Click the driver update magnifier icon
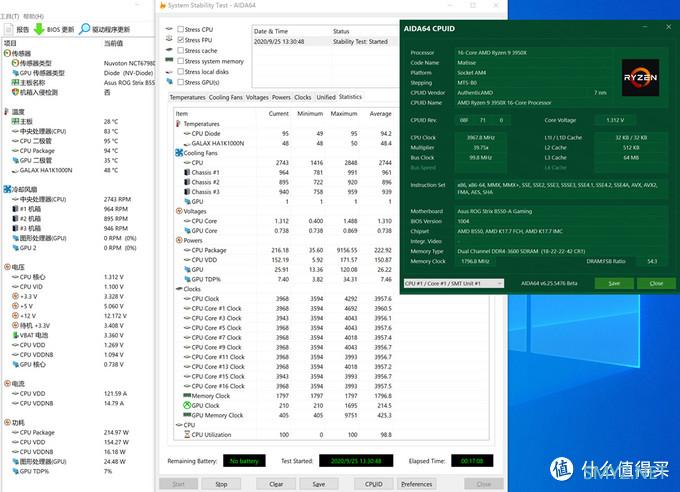This screenshot has width=680, height=492. pos(85,29)
